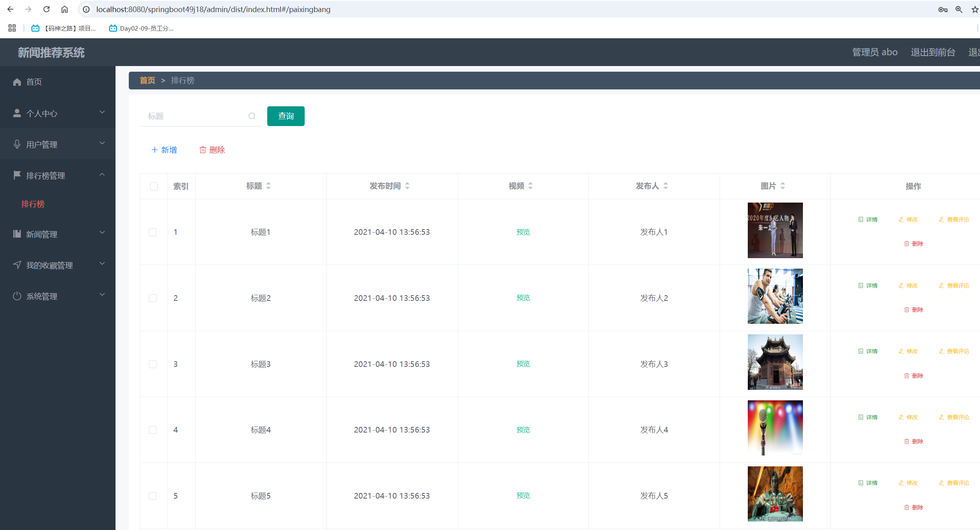Open the temple thumbnail for 标题3
The image size is (980, 530).
[775, 362]
